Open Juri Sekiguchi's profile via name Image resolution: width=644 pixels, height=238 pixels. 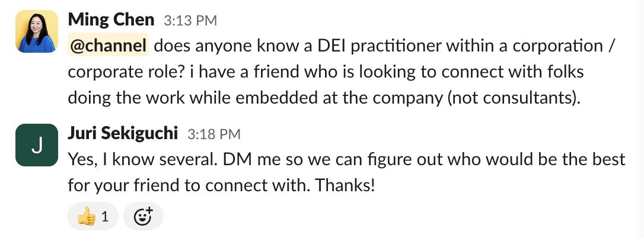click(123, 133)
